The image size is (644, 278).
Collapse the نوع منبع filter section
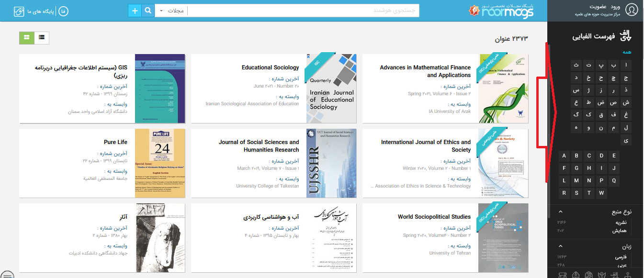pyautogui.click(x=561, y=211)
